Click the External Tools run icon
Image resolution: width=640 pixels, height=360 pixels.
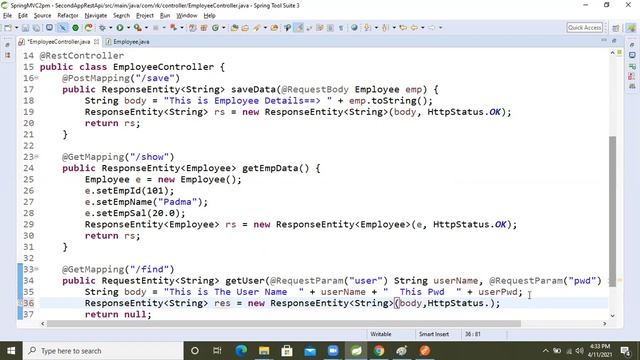(138, 28)
